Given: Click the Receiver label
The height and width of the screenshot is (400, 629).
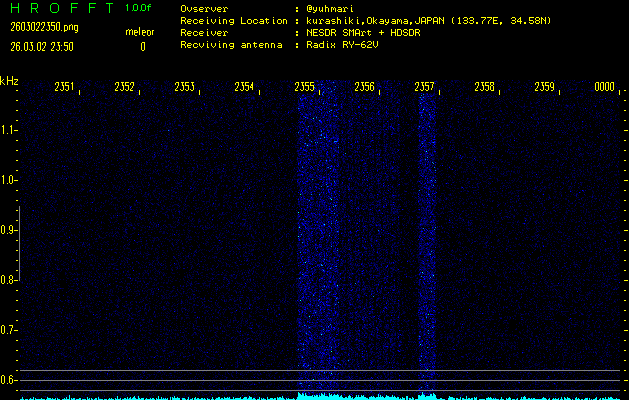Looking at the screenshot, I should [204, 33].
